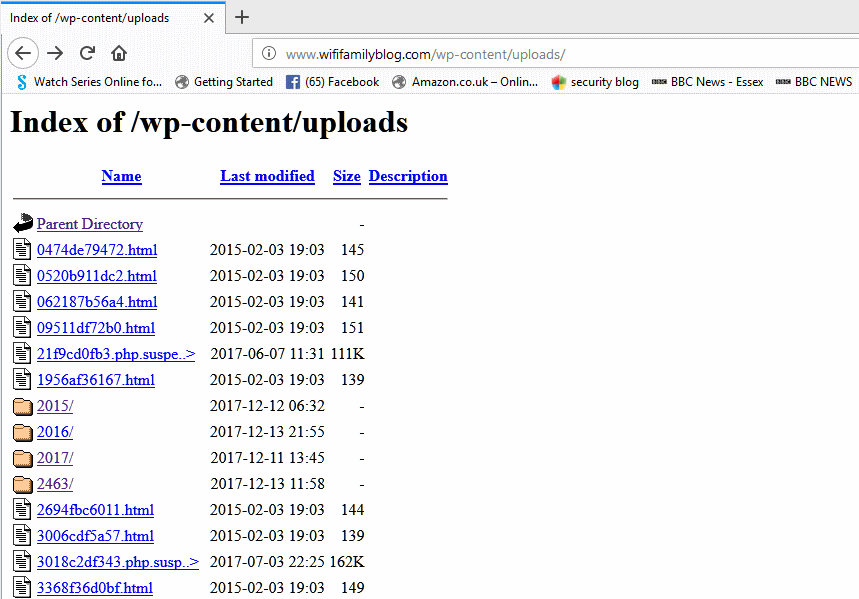Open file 062187b56a4.html
The image size is (859, 599).
pos(97,302)
